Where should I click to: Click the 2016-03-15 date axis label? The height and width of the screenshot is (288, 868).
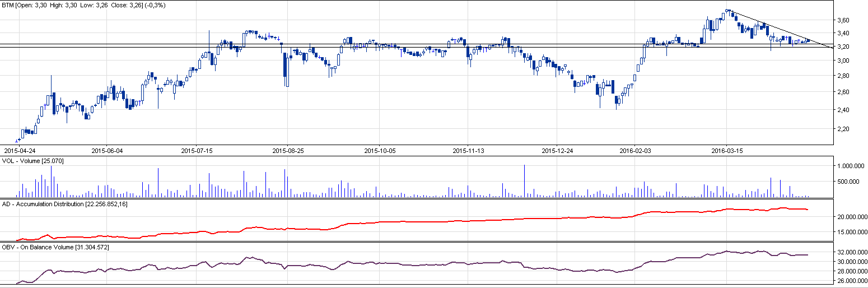pos(726,151)
